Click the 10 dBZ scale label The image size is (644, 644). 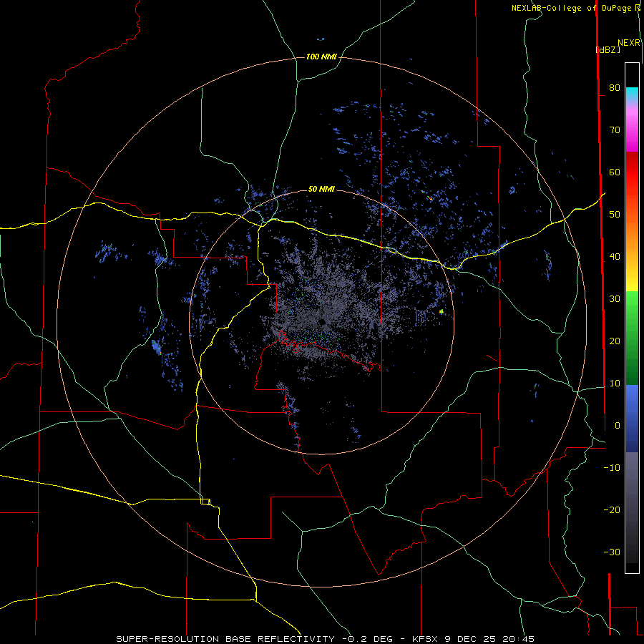(615, 384)
